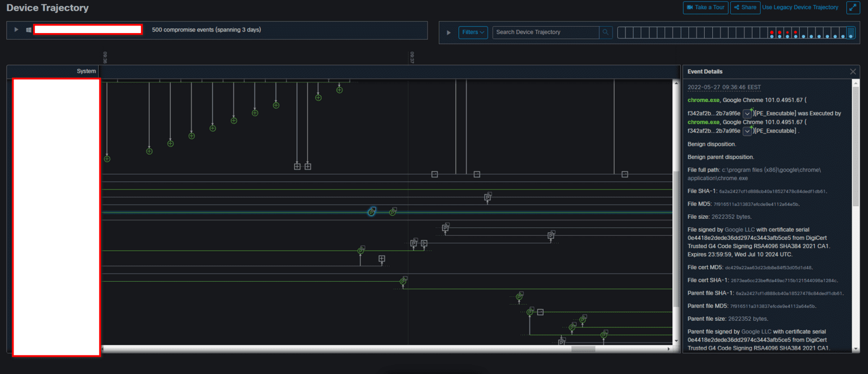Select the highlighted blue-ringed event node
The image size is (868, 374).
coord(372,212)
